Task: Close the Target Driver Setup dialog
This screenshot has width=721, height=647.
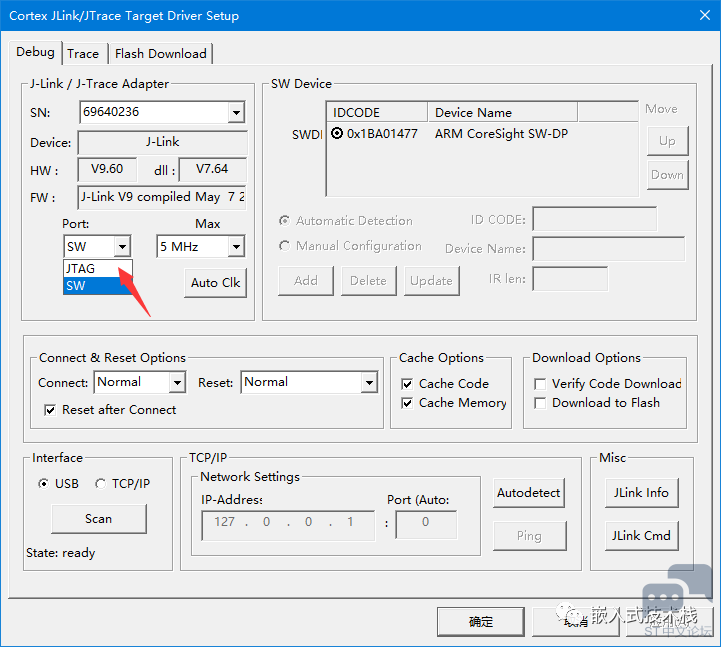Action: tap(704, 15)
